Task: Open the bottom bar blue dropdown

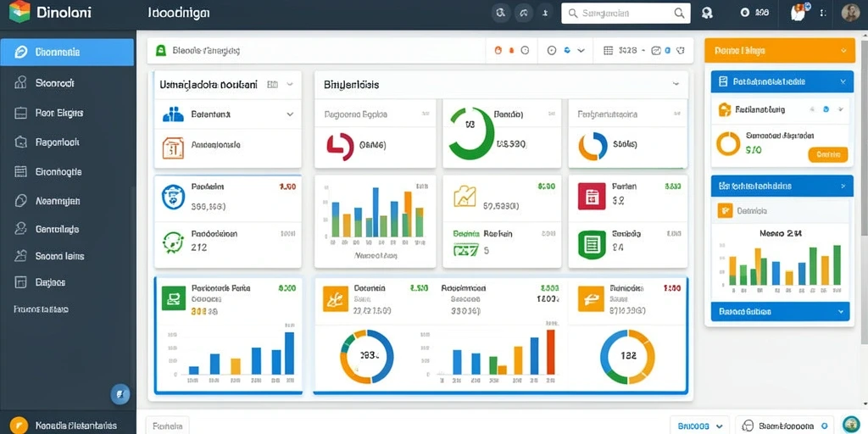Action: point(699,426)
